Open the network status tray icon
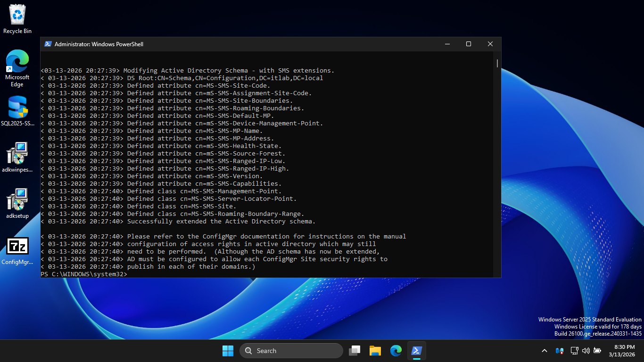Viewport: 644px width, 362px height. [574, 351]
